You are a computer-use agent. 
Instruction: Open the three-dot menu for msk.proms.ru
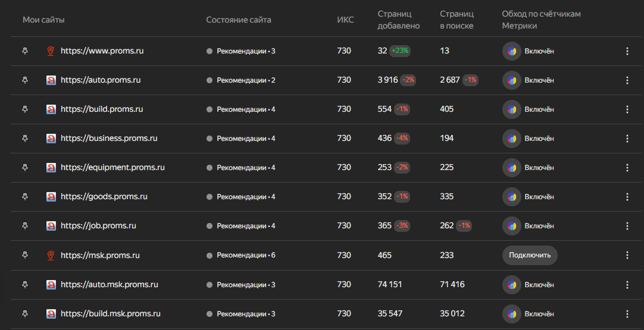coord(627,255)
